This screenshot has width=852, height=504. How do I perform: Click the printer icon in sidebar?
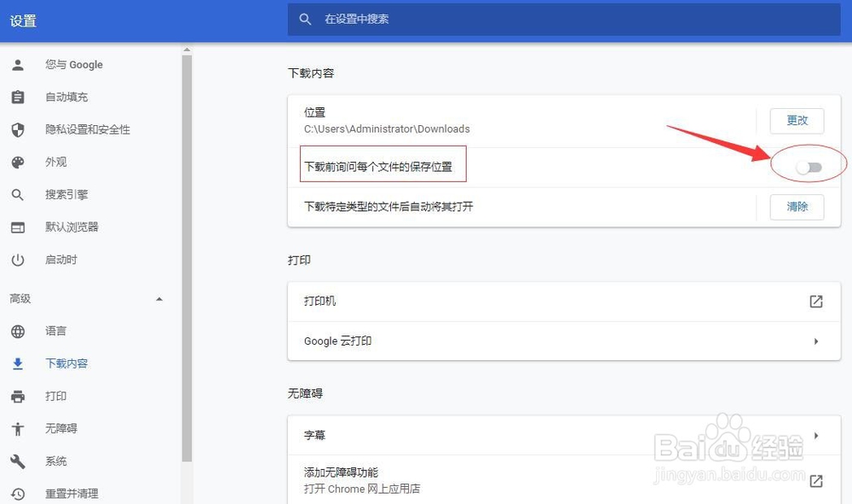18,397
